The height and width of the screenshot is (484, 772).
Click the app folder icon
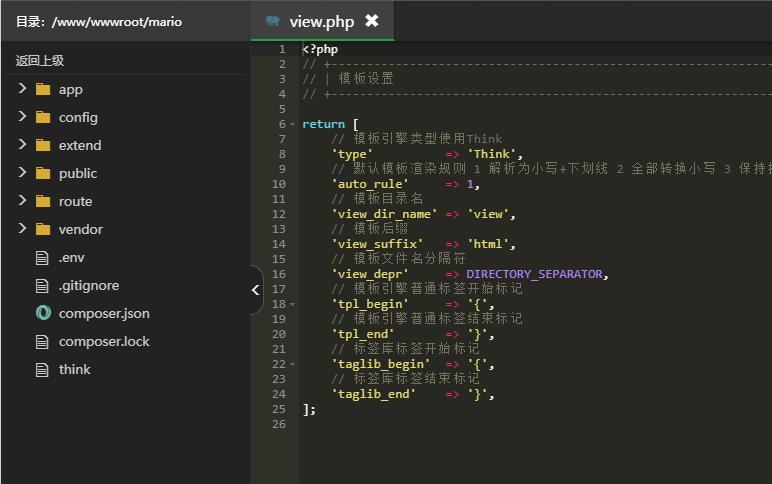pyautogui.click(x=43, y=89)
